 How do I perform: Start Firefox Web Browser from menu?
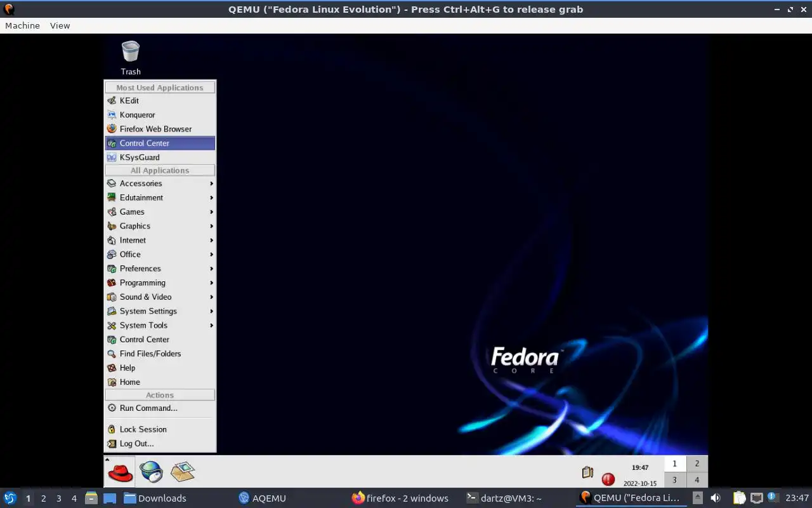(x=160, y=129)
